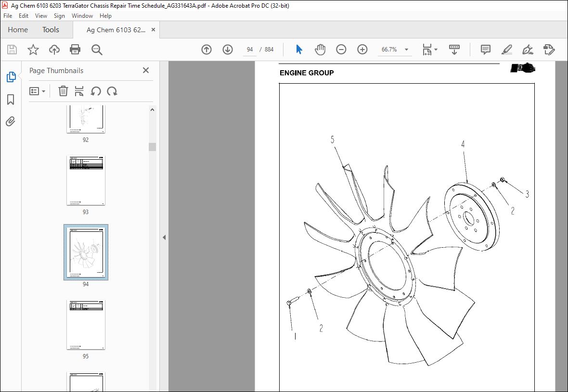
Task: Collapse the navigation pane with the arrow
Action: (164, 238)
